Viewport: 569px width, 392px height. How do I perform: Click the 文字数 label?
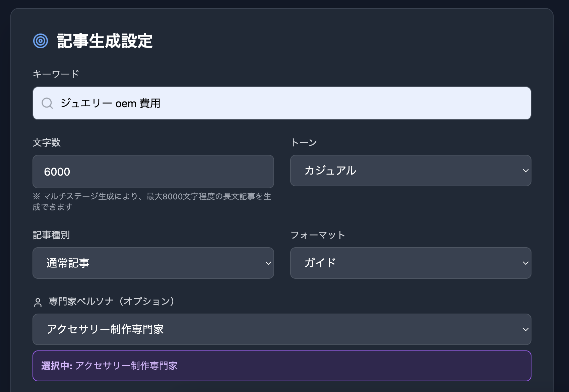tap(47, 142)
